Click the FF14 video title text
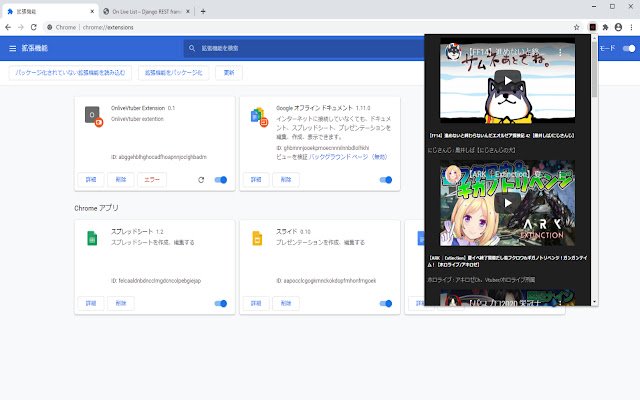 tap(502, 136)
